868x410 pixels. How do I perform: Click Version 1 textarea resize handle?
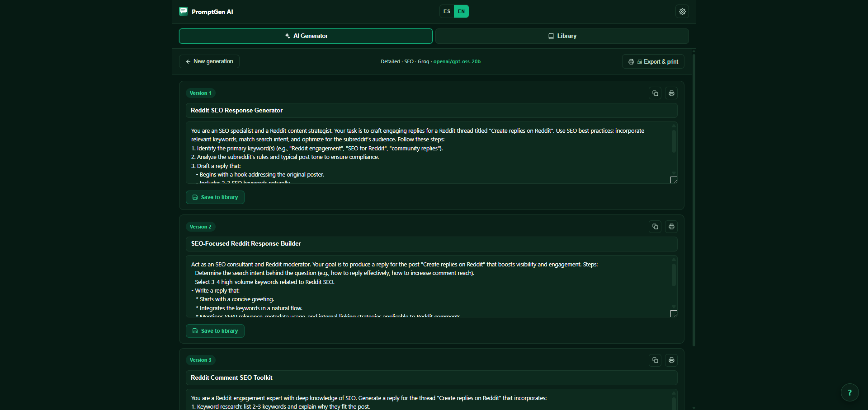[x=674, y=180]
